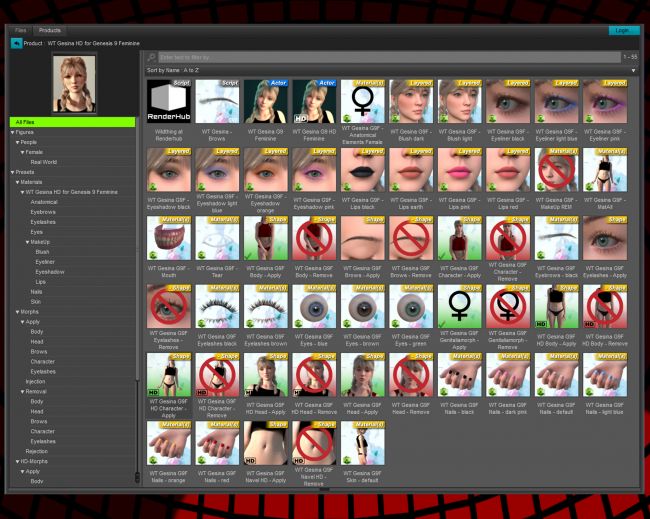Select the Anatomical Elements Female material icon
Screen dimensions: 650x519
click(363, 101)
